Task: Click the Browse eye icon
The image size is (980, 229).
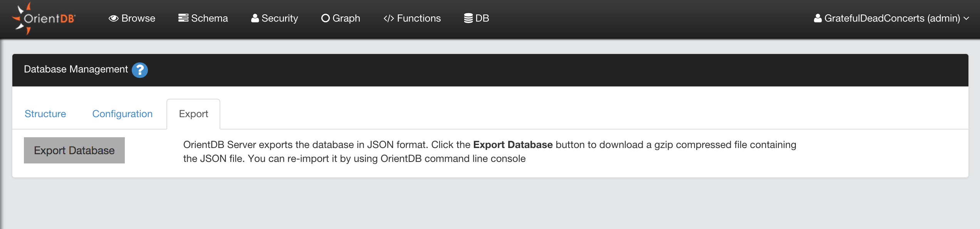Action: coord(113,18)
